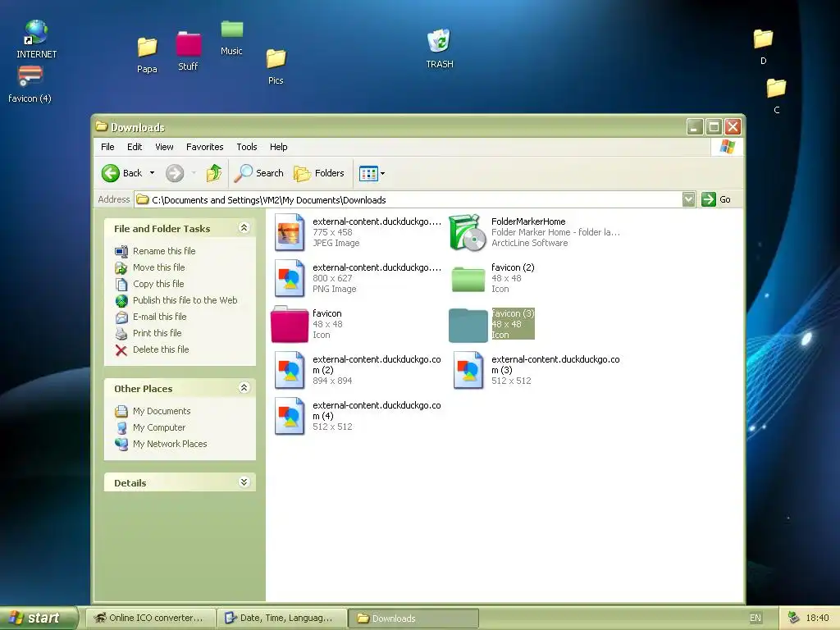The image size is (840, 630).
Task: Click the system tray network icon
Action: (x=793, y=618)
